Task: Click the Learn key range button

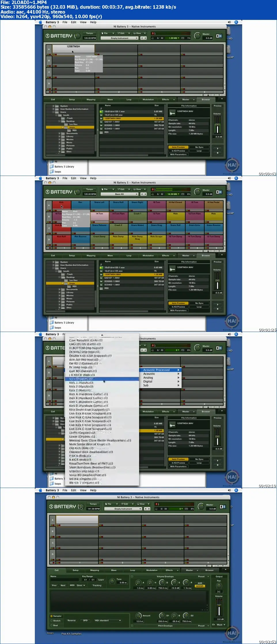Action: point(101,580)
